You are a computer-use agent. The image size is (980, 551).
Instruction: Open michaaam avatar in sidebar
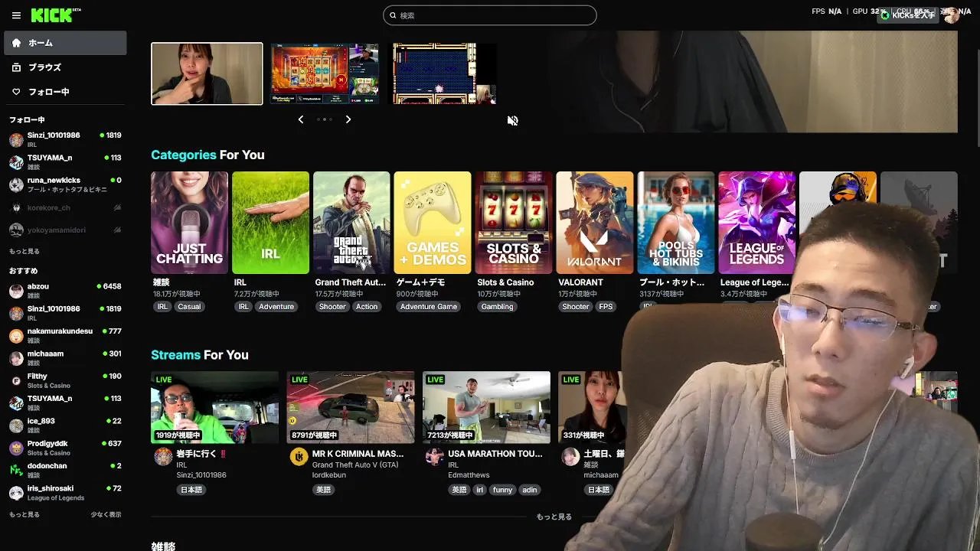[x=16, y=358]
